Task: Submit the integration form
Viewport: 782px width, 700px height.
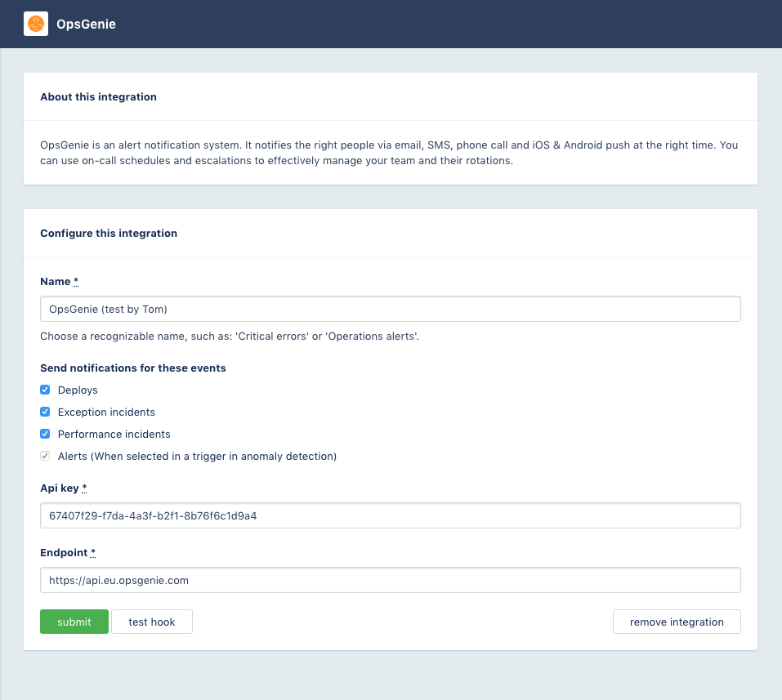Action: pos(74,622)
